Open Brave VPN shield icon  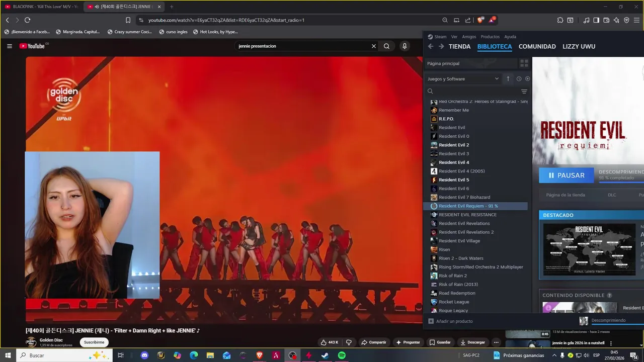pyautogui.click(x=626, y=20)
